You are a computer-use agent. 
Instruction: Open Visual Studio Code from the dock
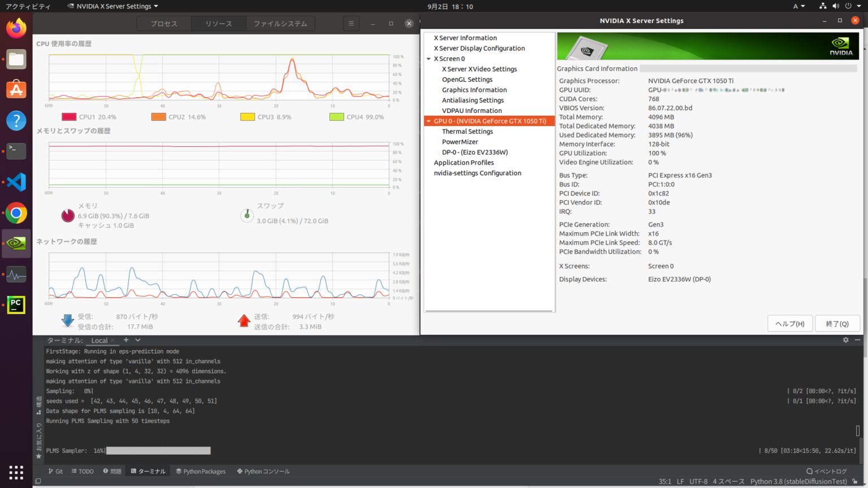16,182
